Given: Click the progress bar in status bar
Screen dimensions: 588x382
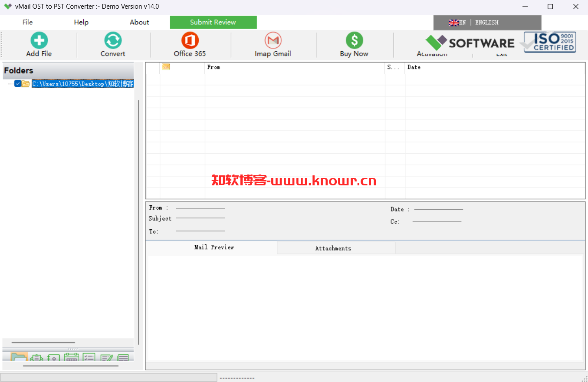Looking at the screenshot, I should tap(108, 377).
